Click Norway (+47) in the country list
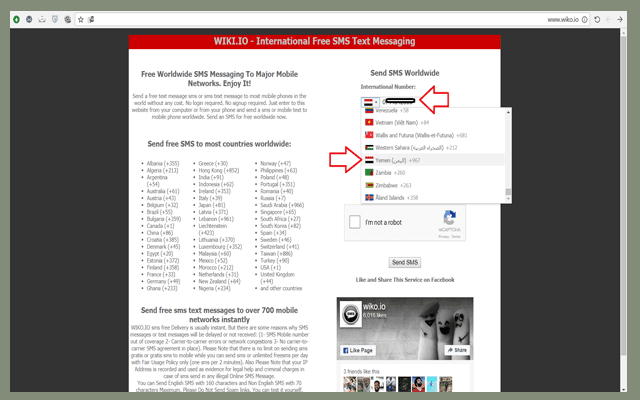Viewport: 640px width, 400px height. click(276, 163)
